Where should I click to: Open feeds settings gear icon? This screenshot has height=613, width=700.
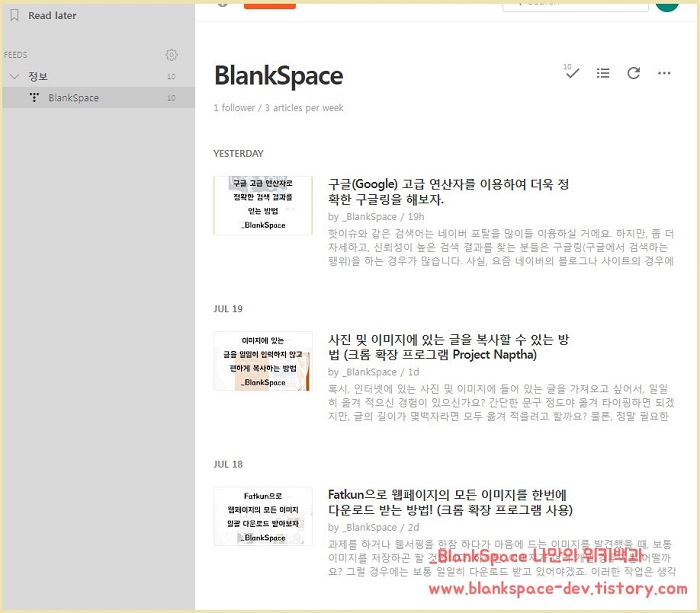[171, 55]
